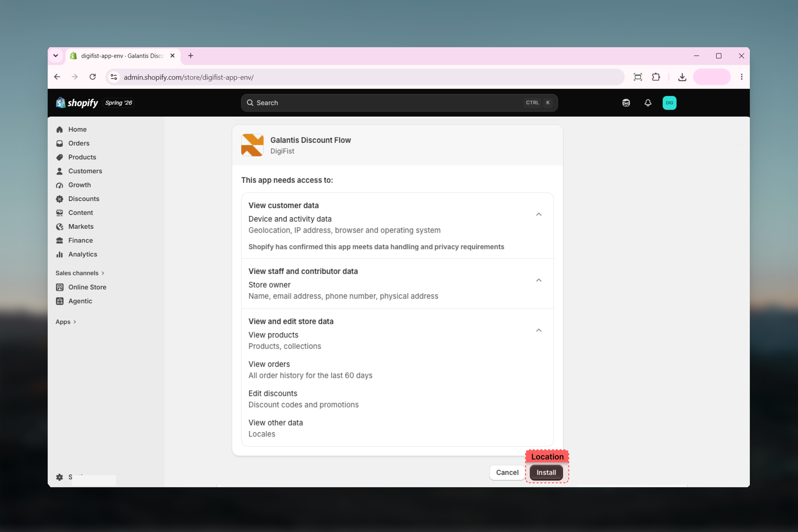Screen dimensions: 798x532
Task: Open the DIG account avatar menu
Action: tap(669, 103)
